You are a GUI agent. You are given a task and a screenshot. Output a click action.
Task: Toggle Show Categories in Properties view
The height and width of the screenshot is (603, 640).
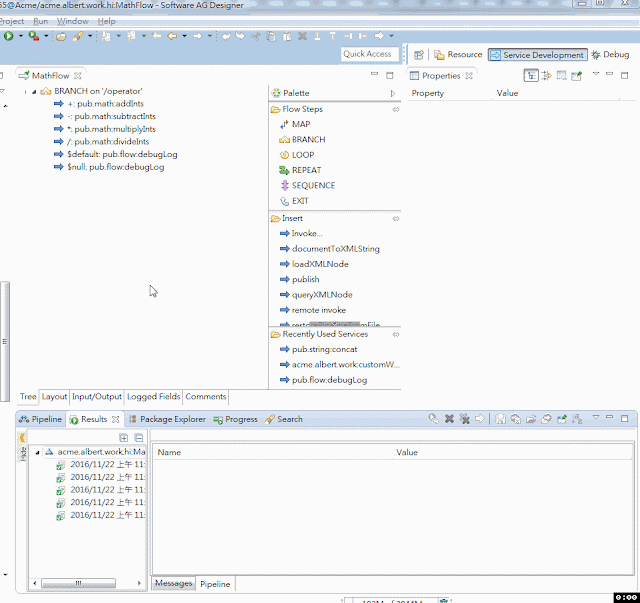tap(531, 76)
